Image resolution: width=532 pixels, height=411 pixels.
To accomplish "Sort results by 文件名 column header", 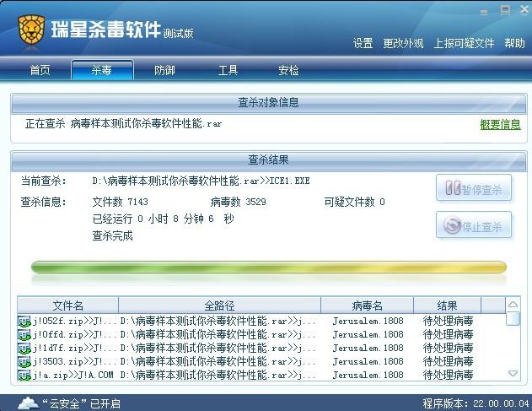I will click(67, 306).
